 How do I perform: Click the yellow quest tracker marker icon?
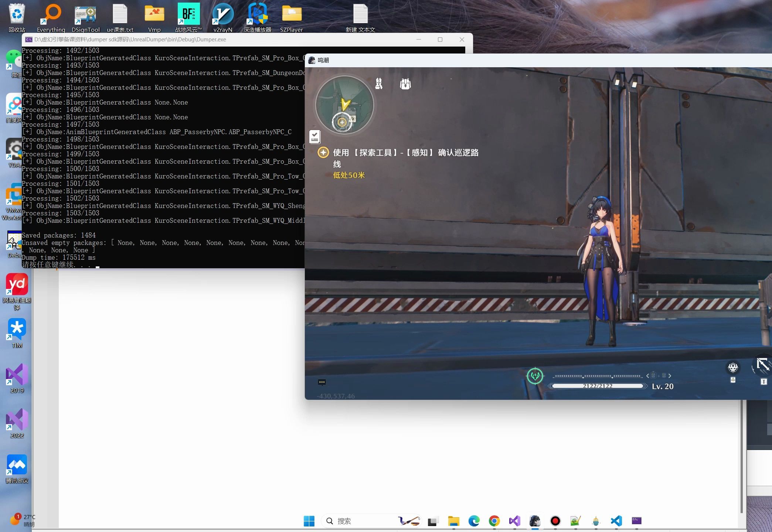323,152
